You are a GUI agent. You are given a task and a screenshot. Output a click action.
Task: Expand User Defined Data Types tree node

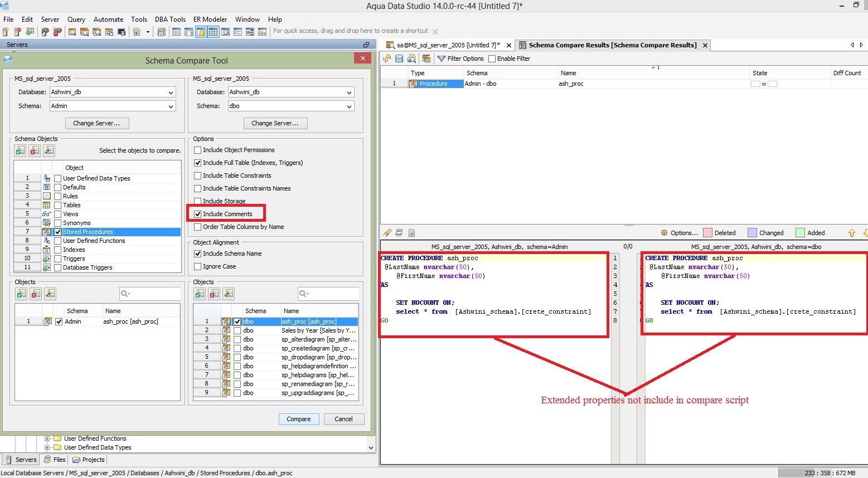[x=47, y=447]
